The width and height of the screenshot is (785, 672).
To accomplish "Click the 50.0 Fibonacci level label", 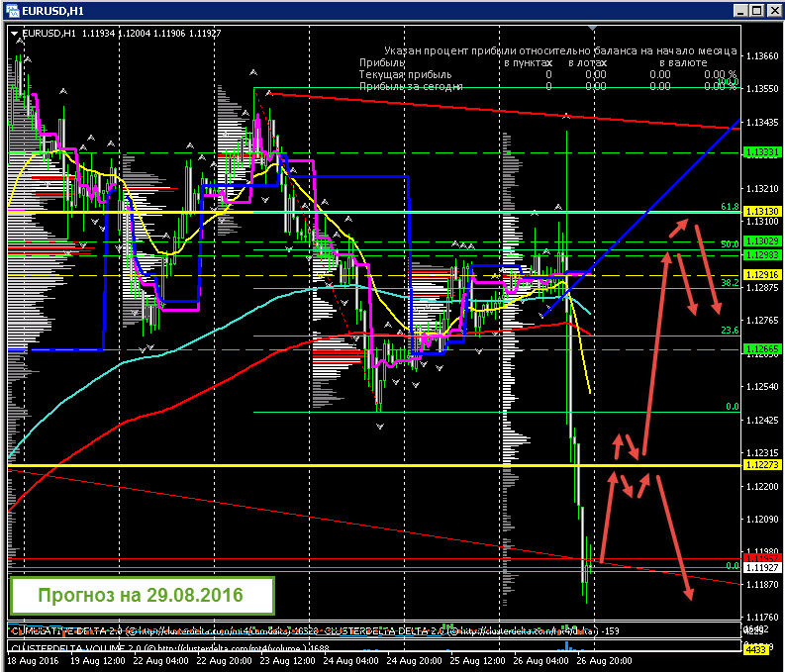I will click(x=730, y=244).
